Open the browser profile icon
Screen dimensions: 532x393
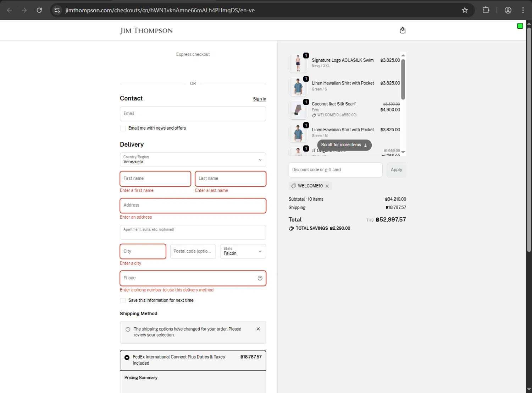508,10
